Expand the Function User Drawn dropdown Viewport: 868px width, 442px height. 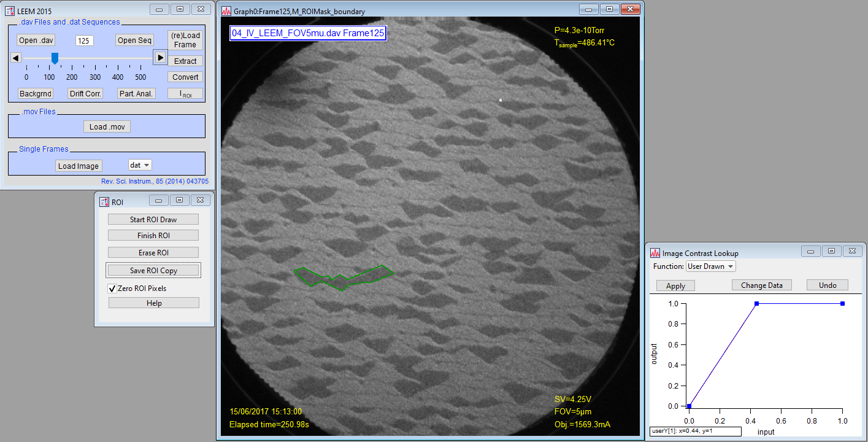[x=710, y=266]
